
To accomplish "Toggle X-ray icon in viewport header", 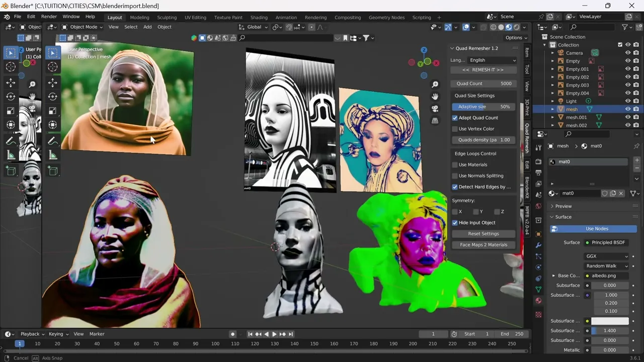I will (483, 27).
